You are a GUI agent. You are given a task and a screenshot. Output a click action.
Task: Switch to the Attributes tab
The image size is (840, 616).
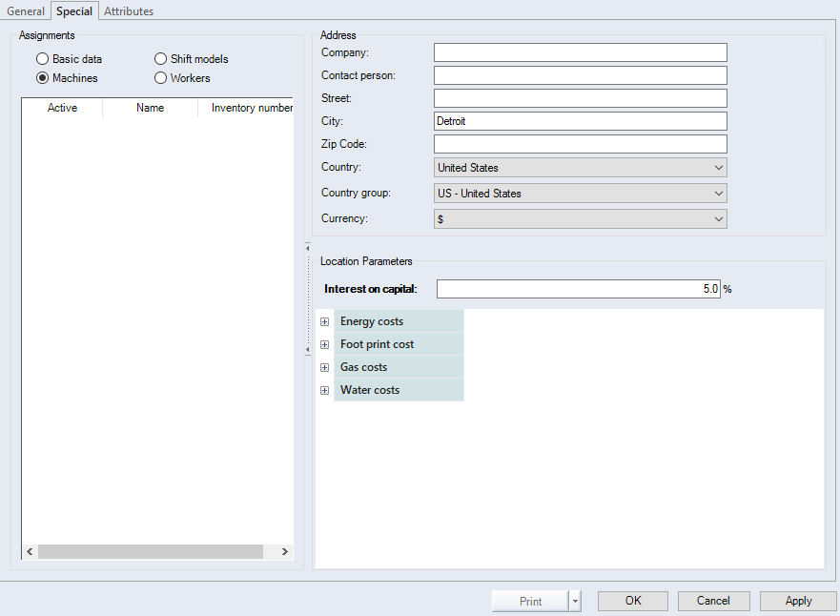(x=129, y=11)
